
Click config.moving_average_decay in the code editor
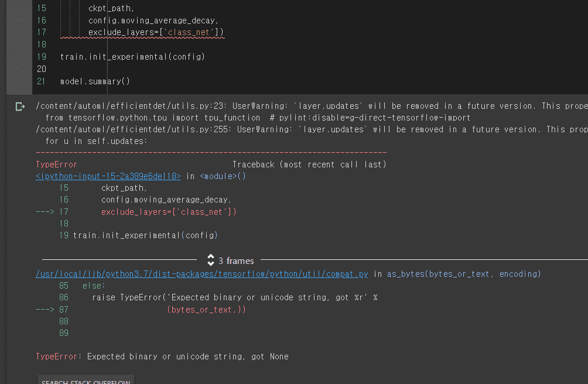pos(153,20)
